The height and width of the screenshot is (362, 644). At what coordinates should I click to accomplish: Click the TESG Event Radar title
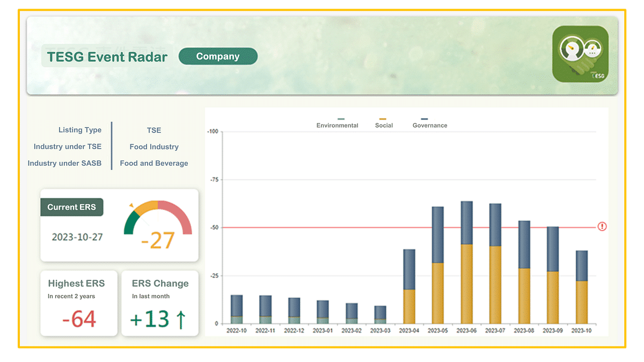[x=107, y=57]
